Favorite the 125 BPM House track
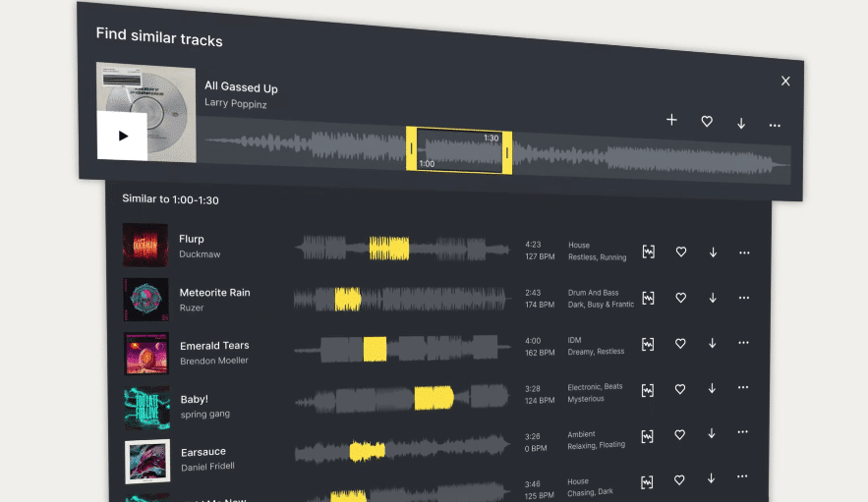868x502 pixels. (x=679, y=480)
